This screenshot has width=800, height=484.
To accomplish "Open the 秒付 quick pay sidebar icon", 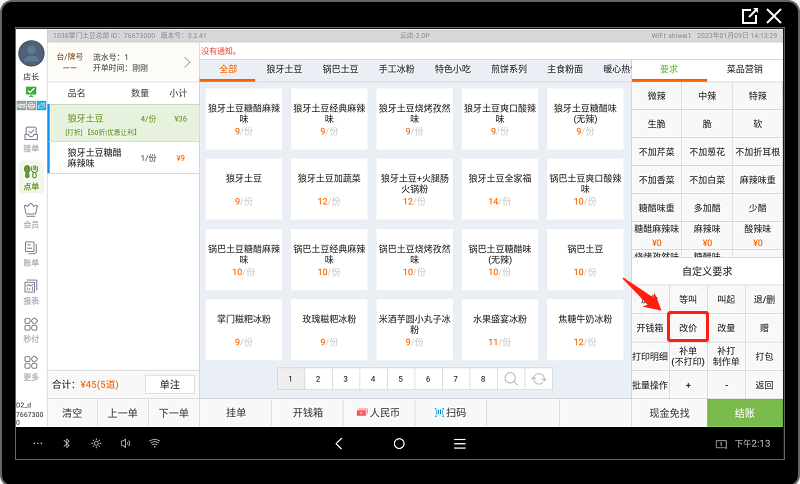I will (31, 330).
